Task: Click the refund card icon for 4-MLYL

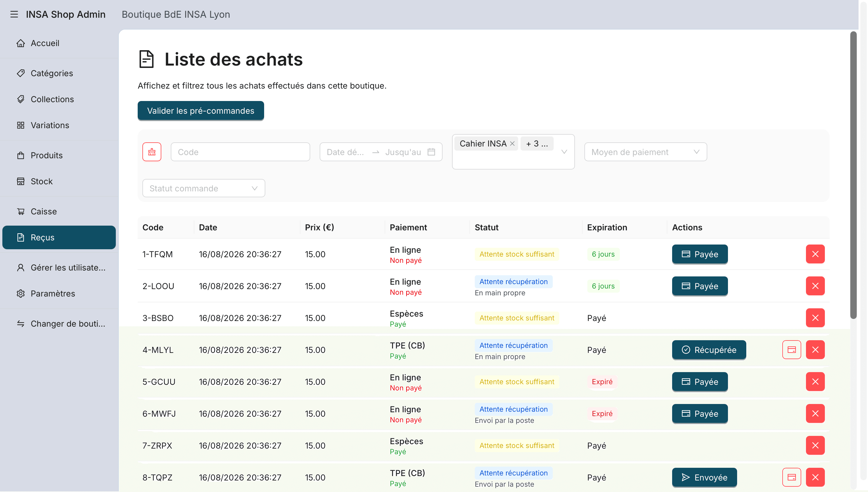Action: (x=791, y=350)
